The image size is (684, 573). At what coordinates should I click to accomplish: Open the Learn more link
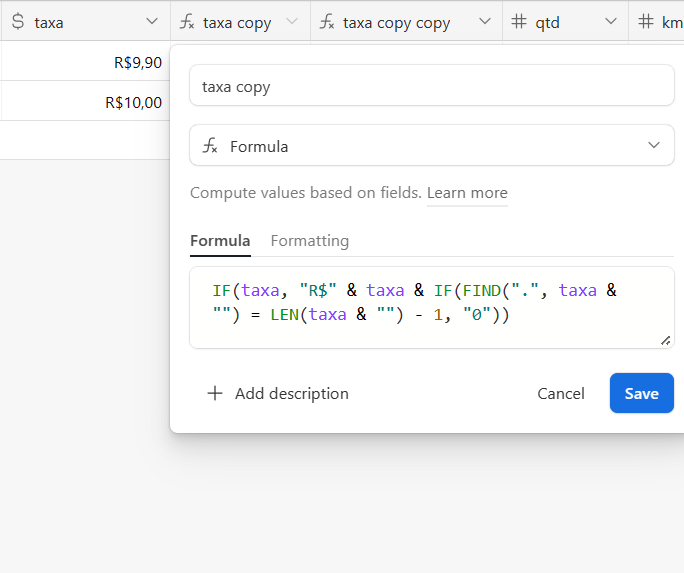click(x=467, y=193)
